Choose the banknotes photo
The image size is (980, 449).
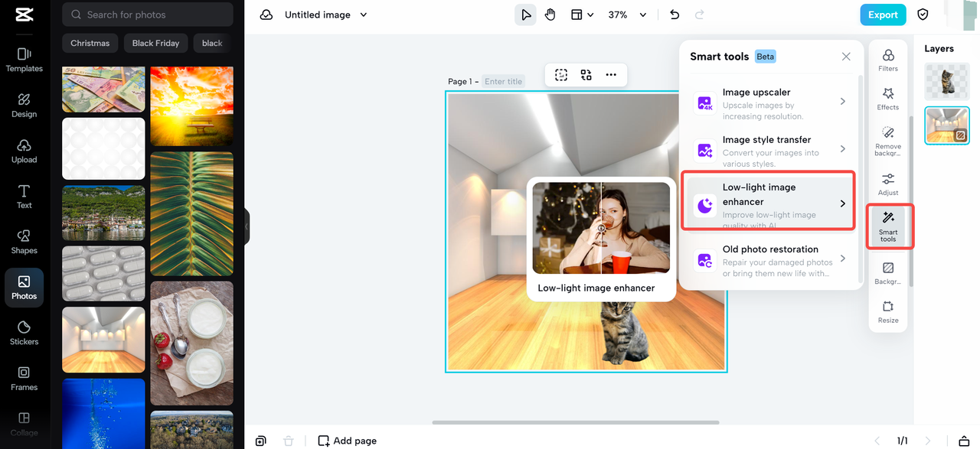103,89
